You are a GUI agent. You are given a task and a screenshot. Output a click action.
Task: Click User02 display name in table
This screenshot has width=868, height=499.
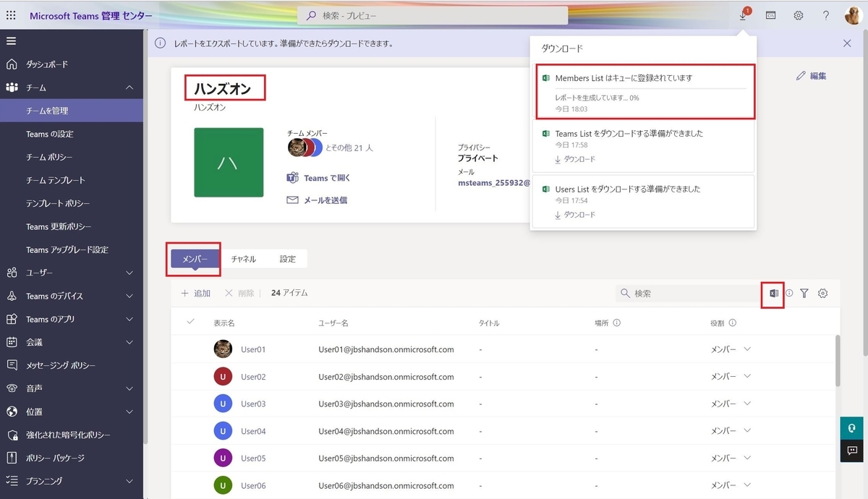point(253,377)
